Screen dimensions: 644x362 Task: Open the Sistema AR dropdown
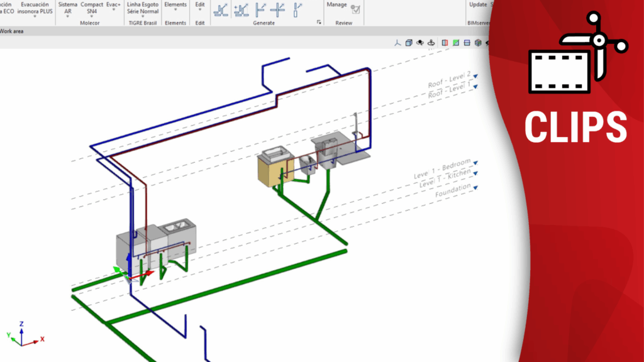tap(68, 8)
